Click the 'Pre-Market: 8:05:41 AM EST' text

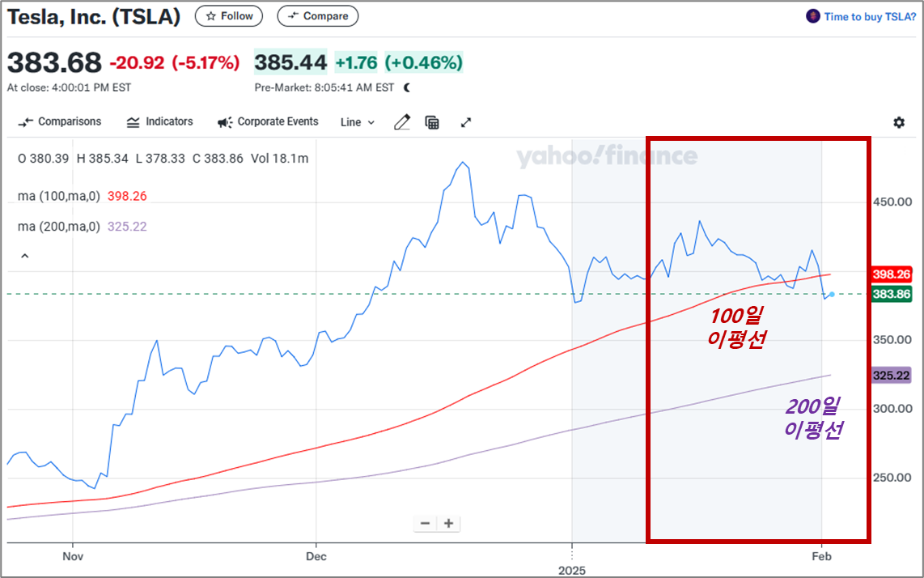point(324,87)
